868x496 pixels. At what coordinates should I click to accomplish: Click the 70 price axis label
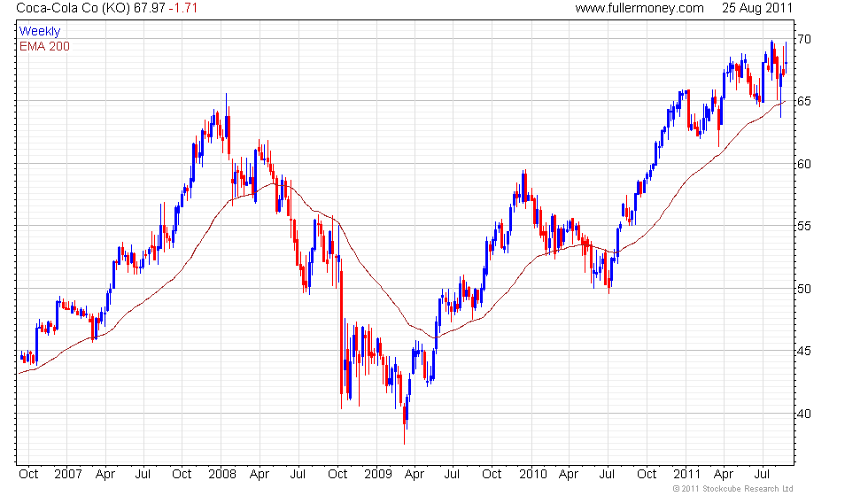[804, 39]
